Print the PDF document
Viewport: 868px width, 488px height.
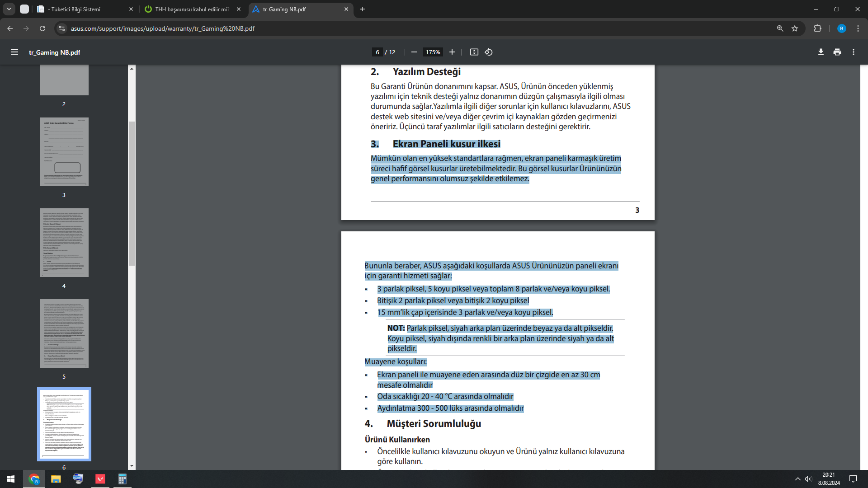(837, 52)
